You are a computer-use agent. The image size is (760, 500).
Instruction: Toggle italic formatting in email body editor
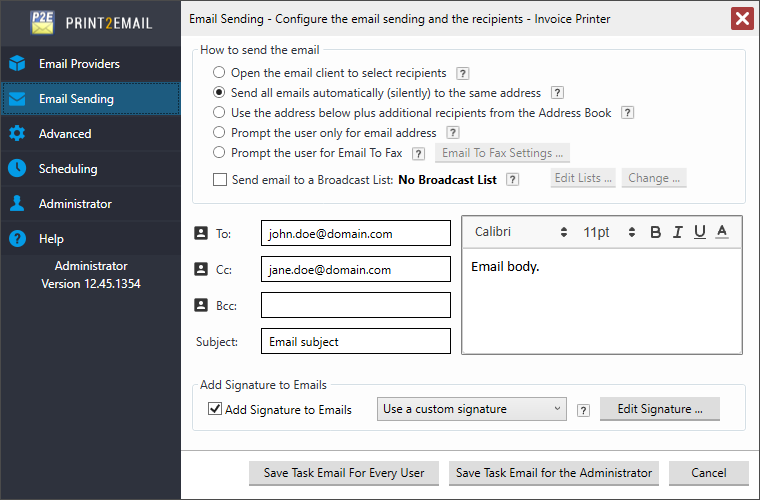[678, 232]
